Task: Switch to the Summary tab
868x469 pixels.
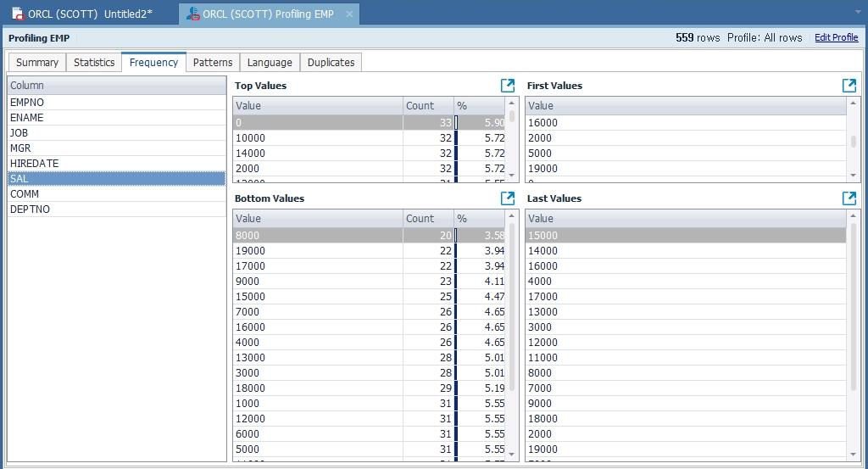Action: pyautogui.click(x=37, y=63)
